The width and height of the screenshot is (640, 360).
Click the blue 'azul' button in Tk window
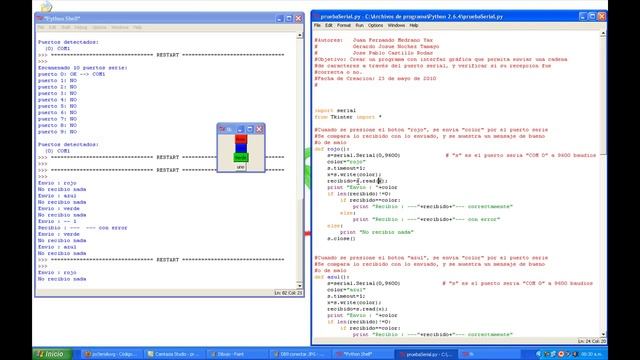coord(241,148)
